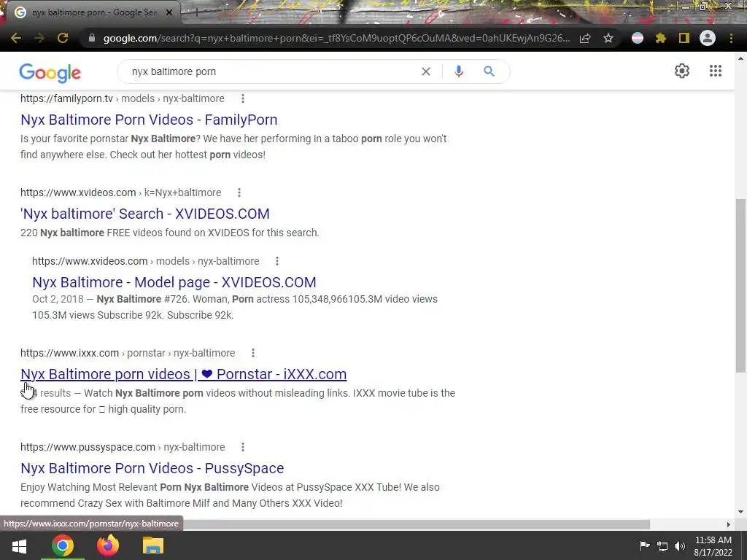Open the Model page - XVIDEOS.COM link
The image size is (747, 560).
(x=174, y=282)
